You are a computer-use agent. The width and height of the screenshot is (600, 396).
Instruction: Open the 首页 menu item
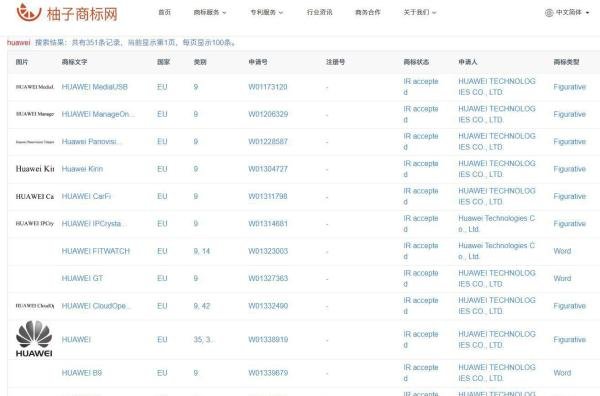(x=165, y=12)
